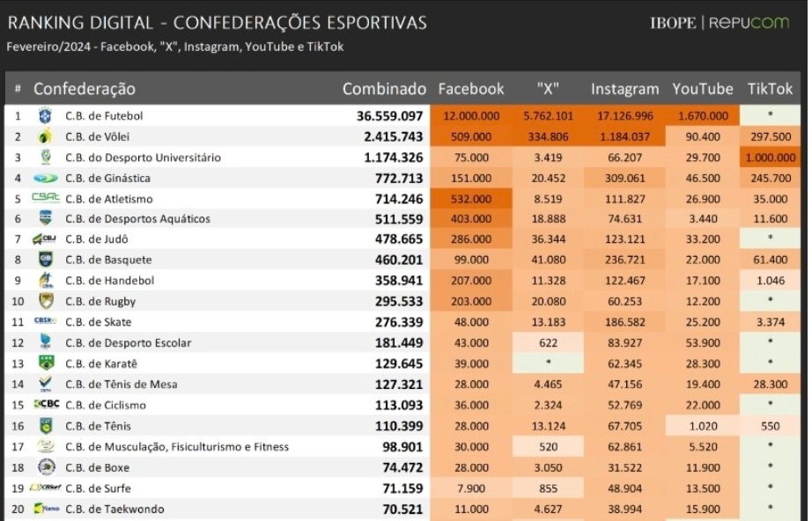The image size is (812, 521).
Task: Click the YouTube column header
Action: (703, 89)
